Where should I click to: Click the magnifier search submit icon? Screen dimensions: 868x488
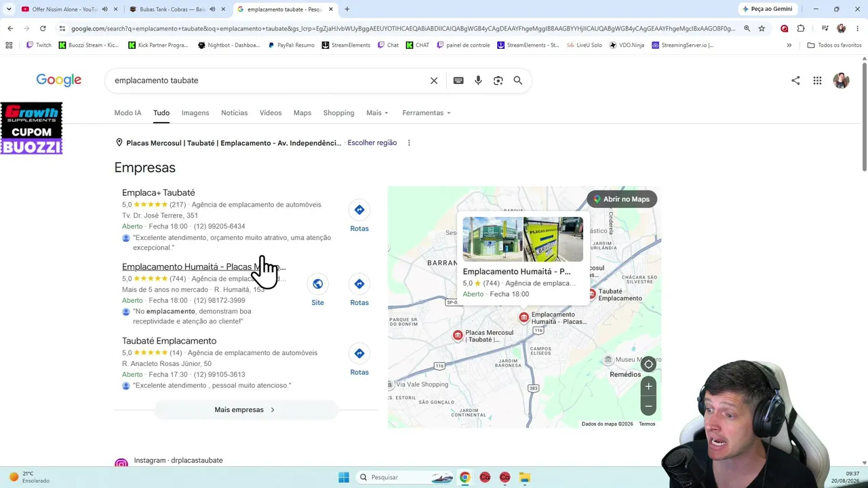click(x=518, y=81)
